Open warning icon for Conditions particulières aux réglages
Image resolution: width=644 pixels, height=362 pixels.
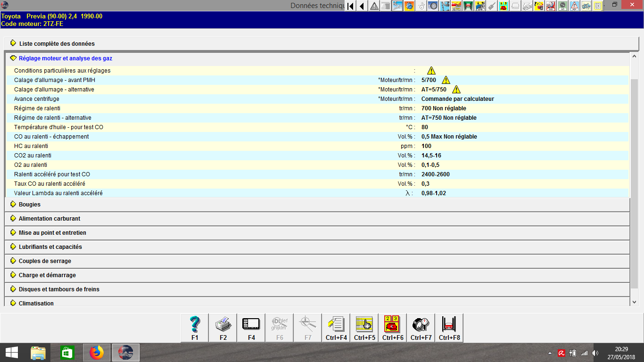click(x=431, y=71)
